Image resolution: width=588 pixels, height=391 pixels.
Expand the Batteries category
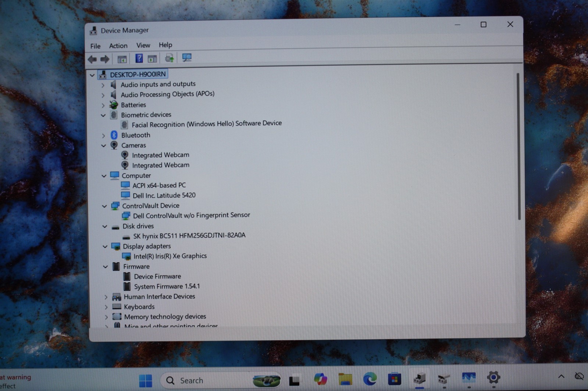(103, 105)
